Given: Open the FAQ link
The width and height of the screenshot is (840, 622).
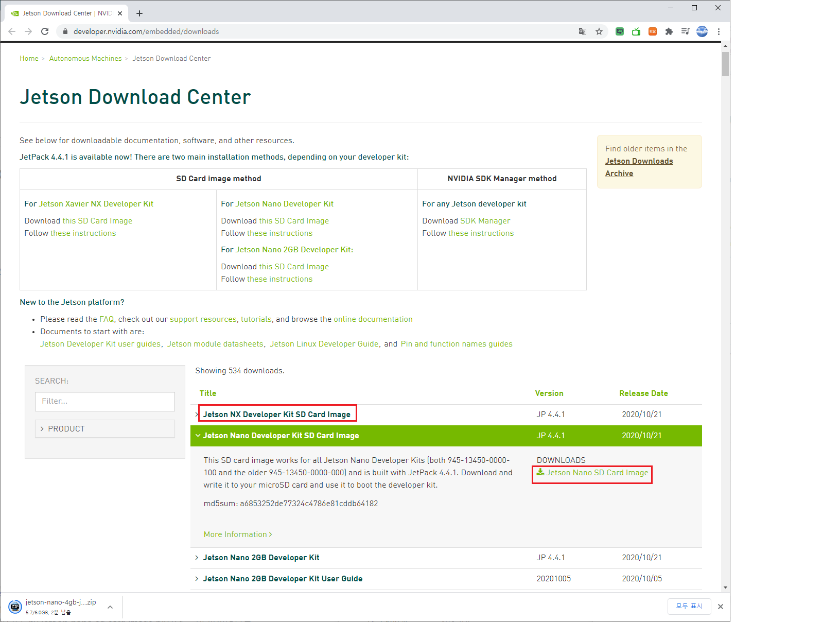Looking at the screenshot, I should tap(107, 319).
